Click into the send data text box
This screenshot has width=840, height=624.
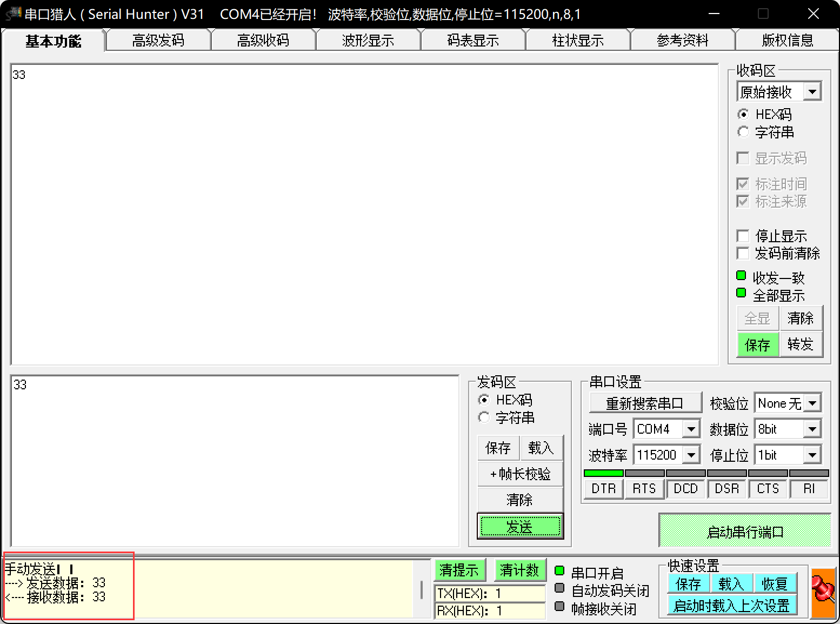coord(235,461)
